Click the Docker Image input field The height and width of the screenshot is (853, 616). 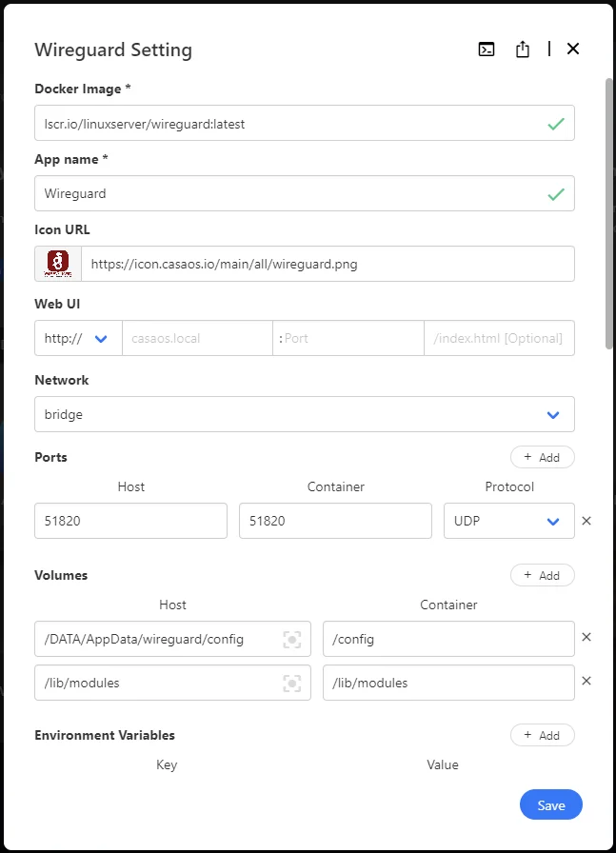click(286, 123)
